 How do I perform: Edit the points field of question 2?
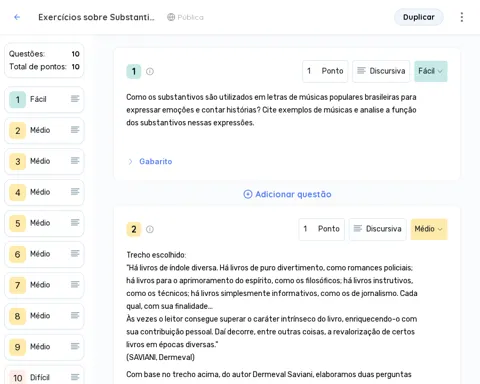coord(321,229)
